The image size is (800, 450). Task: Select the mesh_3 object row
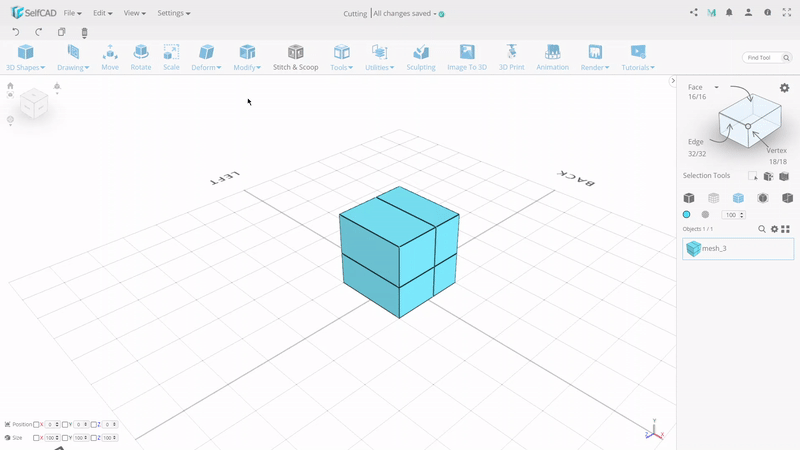point(738,249)
